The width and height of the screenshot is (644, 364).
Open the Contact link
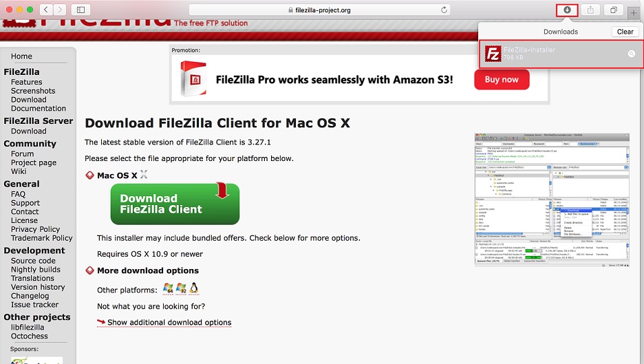(25, 211)
